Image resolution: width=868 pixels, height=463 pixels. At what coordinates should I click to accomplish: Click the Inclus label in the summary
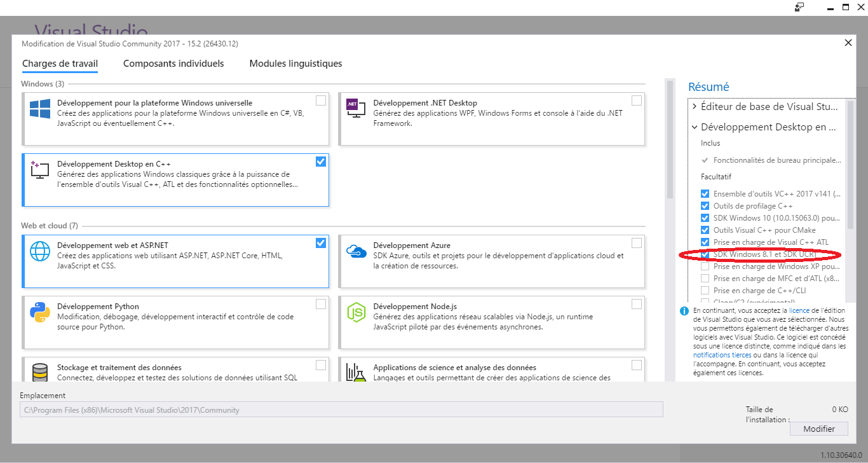coord(710,144)
